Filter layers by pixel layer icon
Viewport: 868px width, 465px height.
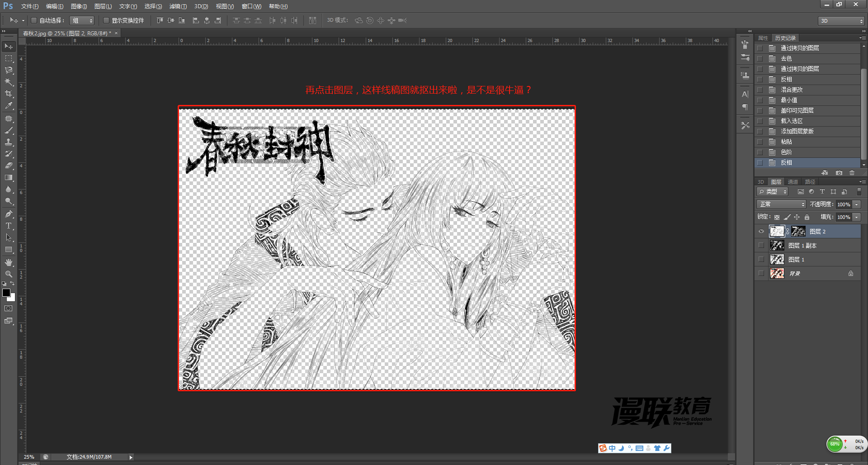801,192
